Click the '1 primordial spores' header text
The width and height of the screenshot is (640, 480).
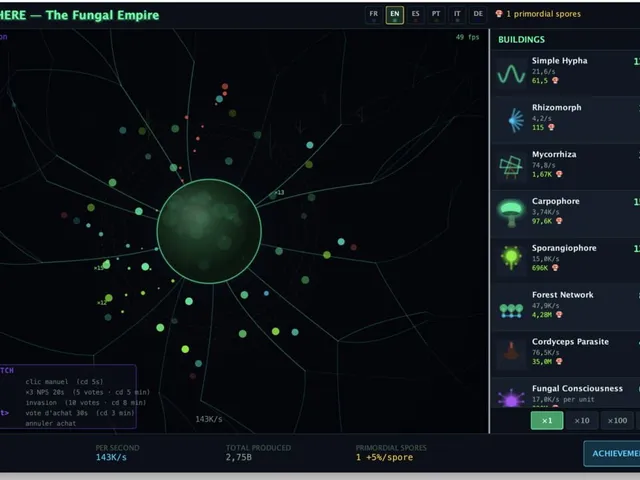coord(543,14)
